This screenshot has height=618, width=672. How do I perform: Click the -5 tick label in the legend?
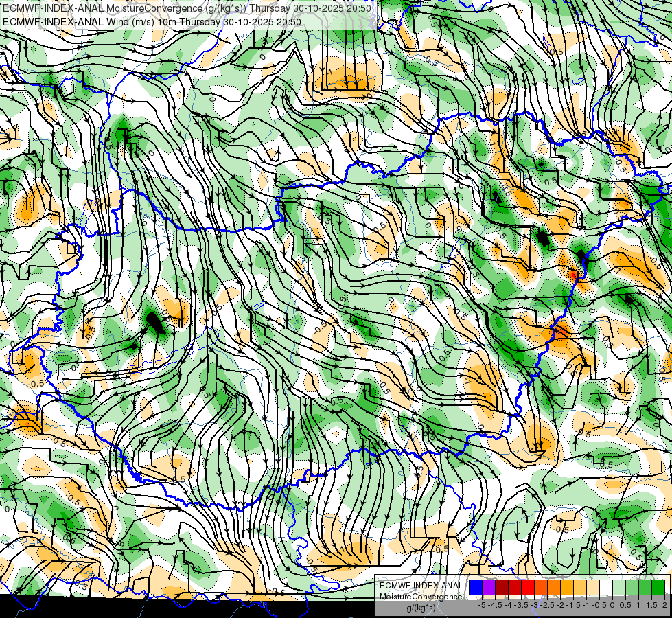coord(482,605)
